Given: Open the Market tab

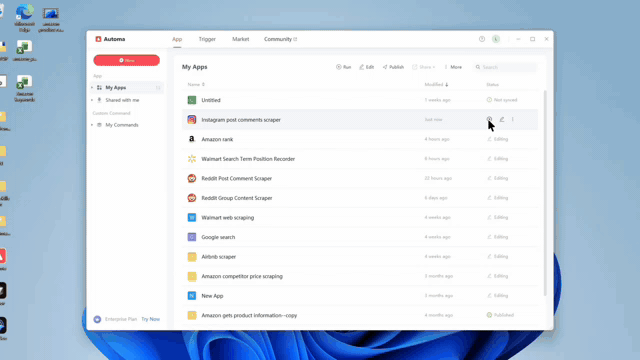Looking at the screenshot, I should [x=240, y=39].
